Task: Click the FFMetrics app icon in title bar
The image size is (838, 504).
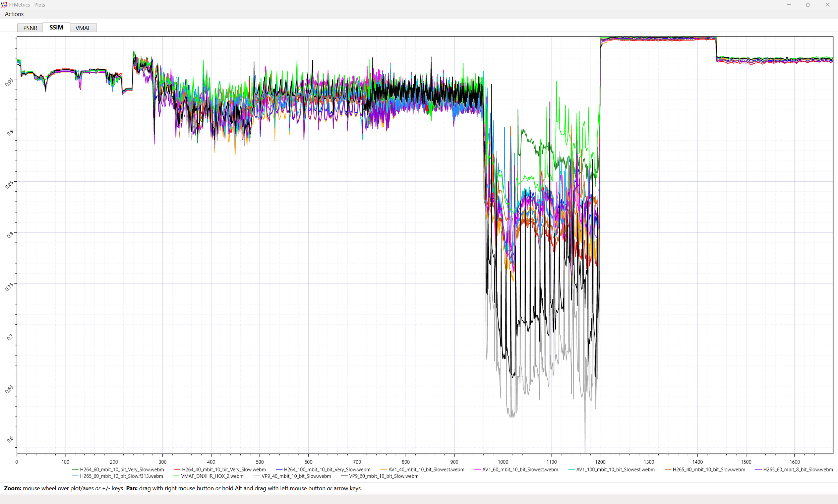Action: point(4,5)
